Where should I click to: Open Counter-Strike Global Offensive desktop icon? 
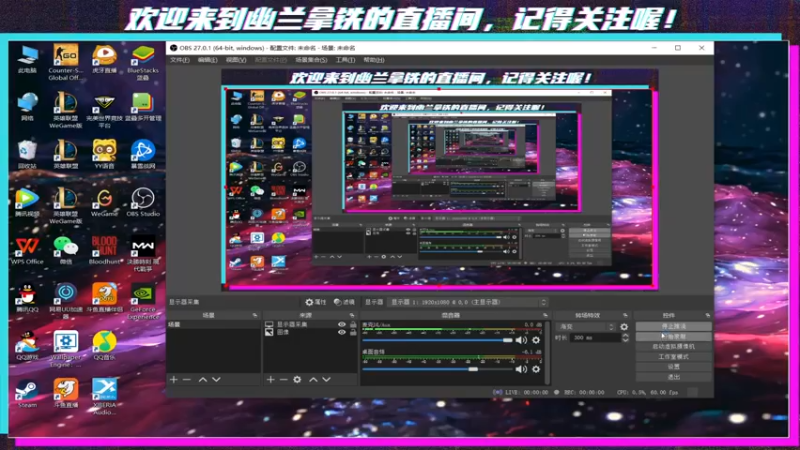point(66,62)
